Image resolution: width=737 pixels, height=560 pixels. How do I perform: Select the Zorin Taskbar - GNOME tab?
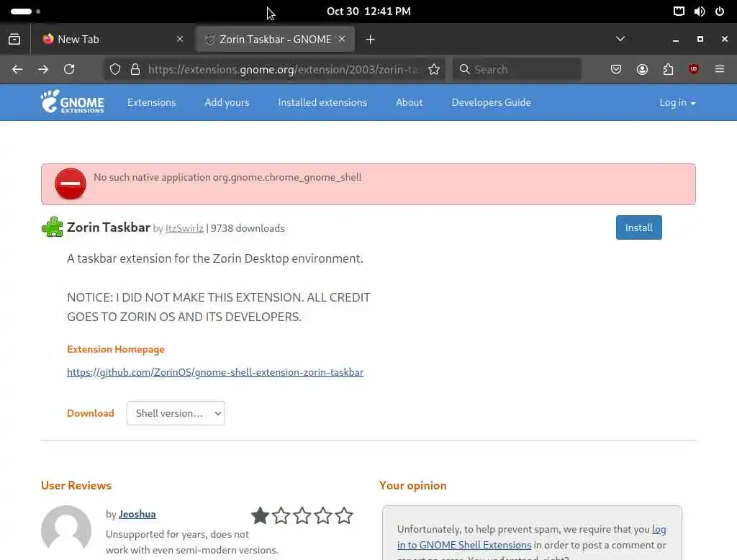pyautogui.click(x=275, y=40)
